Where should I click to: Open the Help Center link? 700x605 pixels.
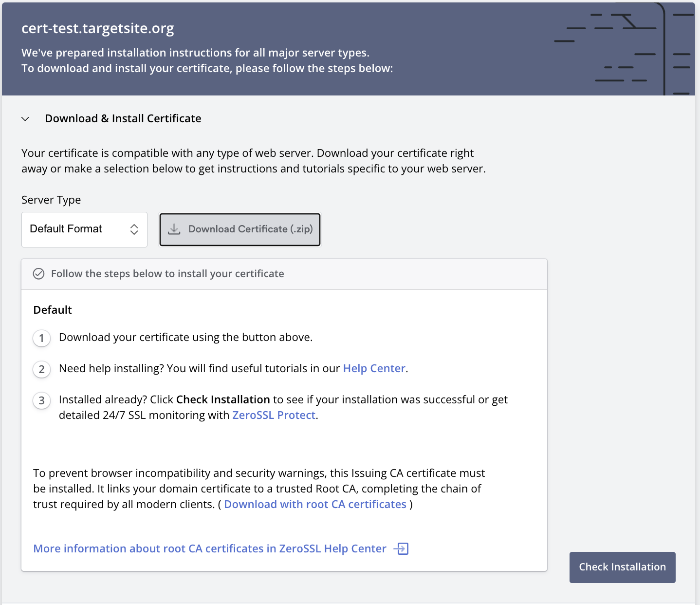374,368
